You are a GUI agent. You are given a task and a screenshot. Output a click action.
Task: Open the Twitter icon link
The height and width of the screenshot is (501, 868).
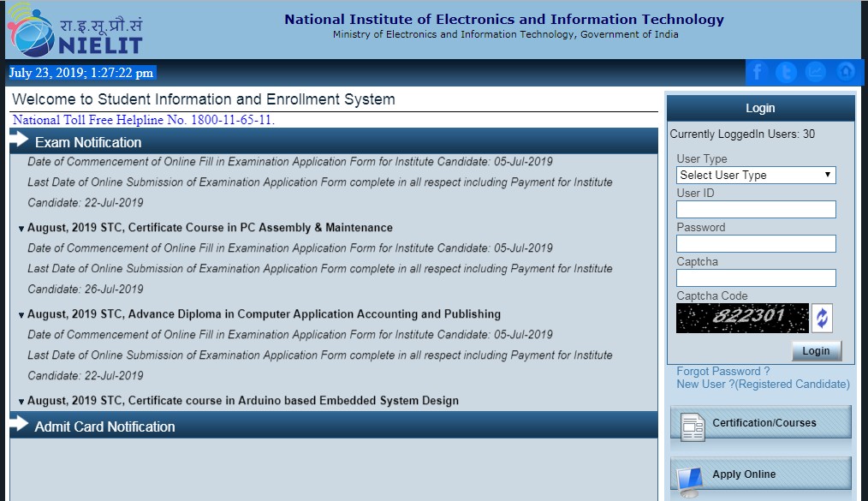786,72
